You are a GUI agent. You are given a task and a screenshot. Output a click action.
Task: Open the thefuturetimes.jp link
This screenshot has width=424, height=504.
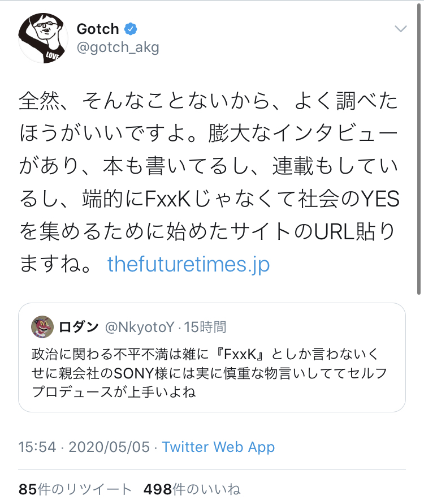pyautogui.click(x=188, y=264)
